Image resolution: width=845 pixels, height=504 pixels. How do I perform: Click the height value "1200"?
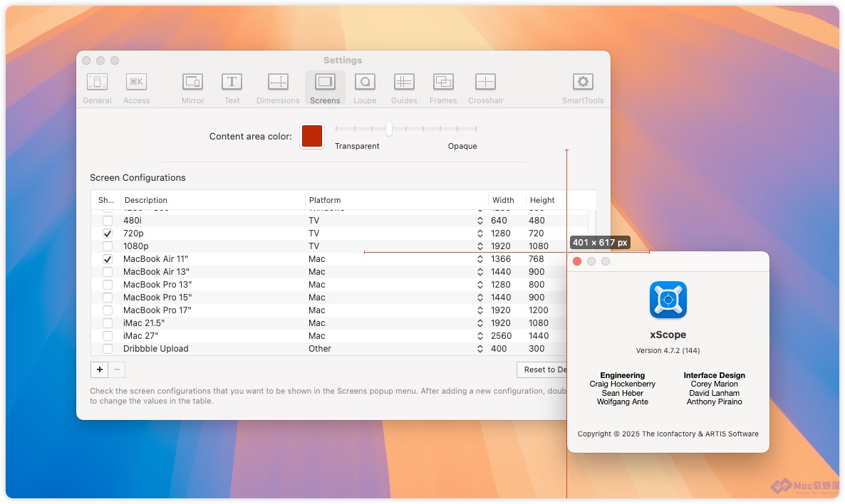tap(539, 310)
